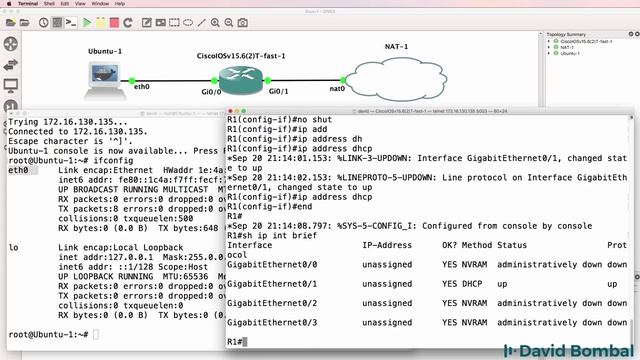Select the NAT-1 cloud node on canvas

396,79
